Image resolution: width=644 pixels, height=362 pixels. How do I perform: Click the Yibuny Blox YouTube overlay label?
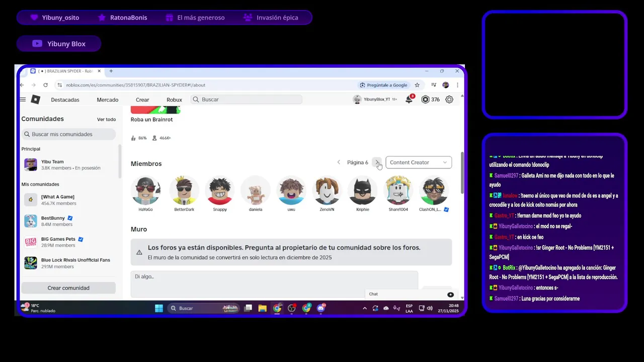pyautogui.click(x=59, y=44)
